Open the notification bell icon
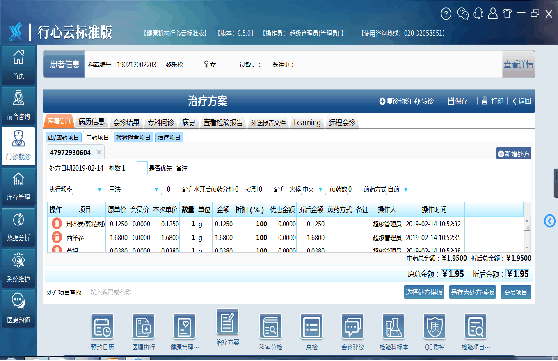Image resolution: width=558 pixels, height=361 pixels. [x=478, y=14]
